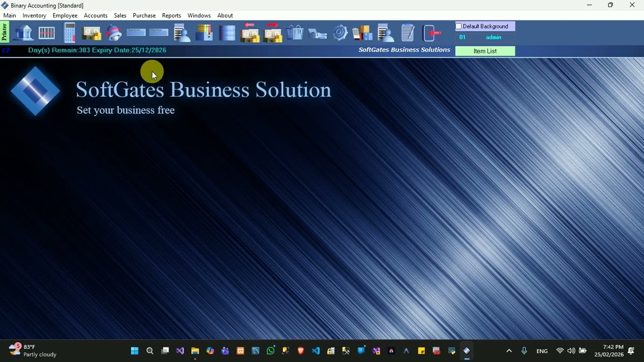The width and height of the screenshot is (644, 362).
Task: Click the shopping basket toolbar icon
Action: 295,33
